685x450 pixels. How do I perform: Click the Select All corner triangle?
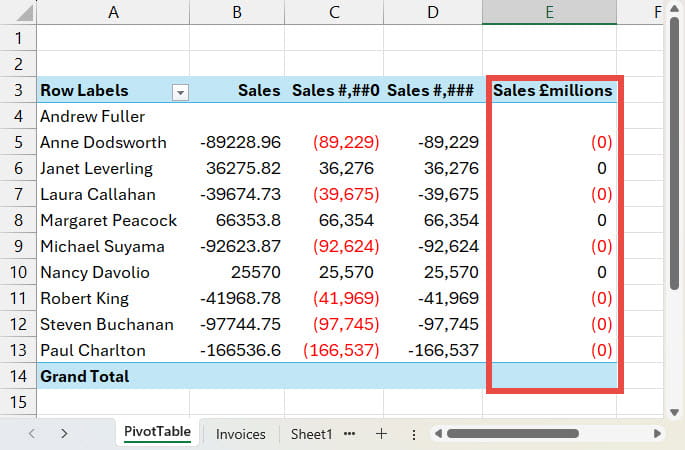pyautogui.click(x=24, y=13)
